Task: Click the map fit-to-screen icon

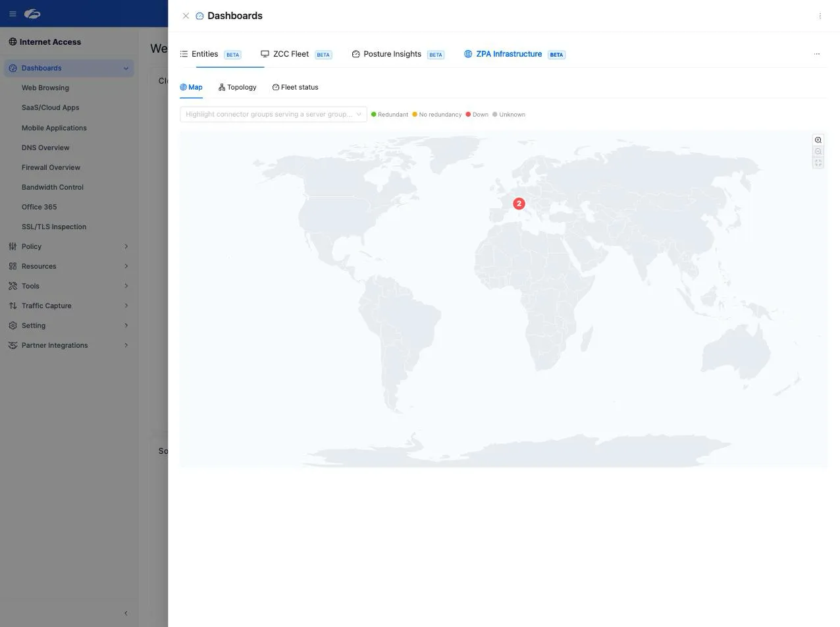Action: coord(818,163)
